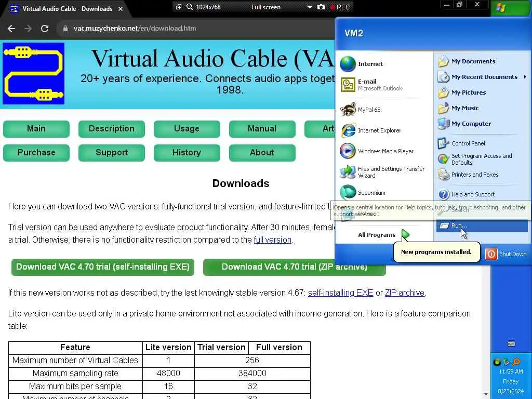Expand My Recent Documents submenu arrow

(525, 77)
